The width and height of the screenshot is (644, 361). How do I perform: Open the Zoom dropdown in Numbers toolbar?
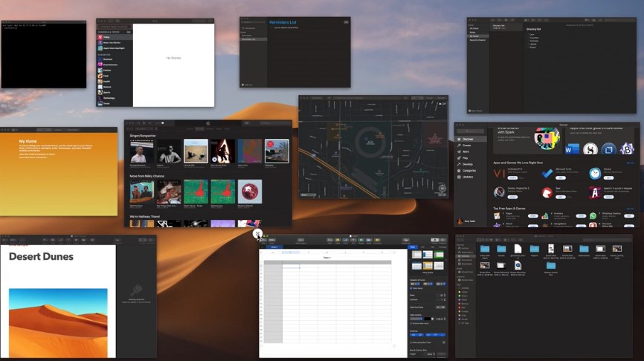[272, 240]
